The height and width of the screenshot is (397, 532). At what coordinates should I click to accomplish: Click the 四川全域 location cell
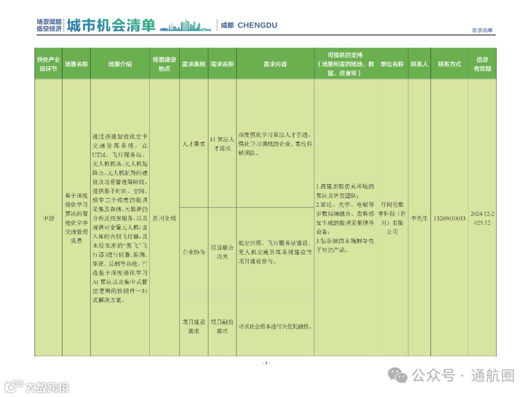coord(164,218)
